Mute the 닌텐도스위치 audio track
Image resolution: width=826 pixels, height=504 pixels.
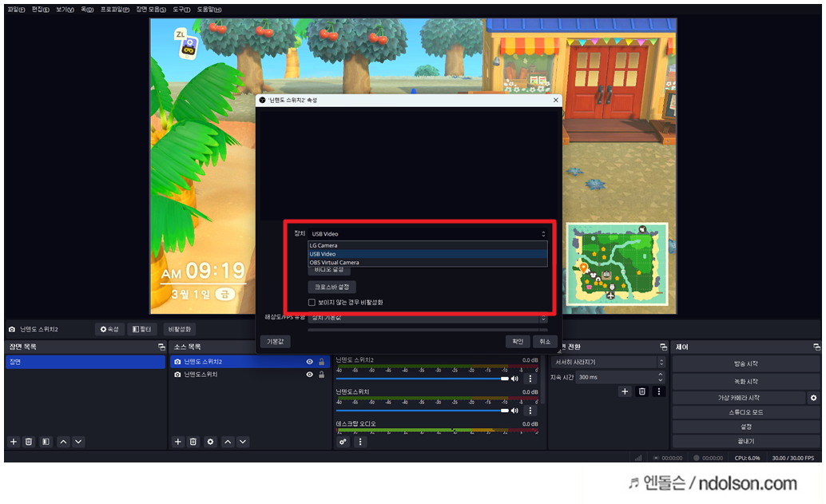point(515,411)
